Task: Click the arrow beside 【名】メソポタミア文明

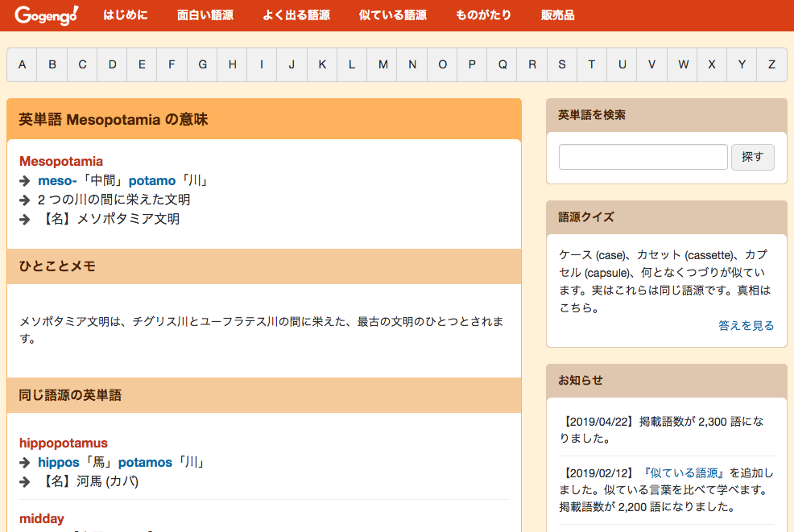Action: (x=25, y=220)
